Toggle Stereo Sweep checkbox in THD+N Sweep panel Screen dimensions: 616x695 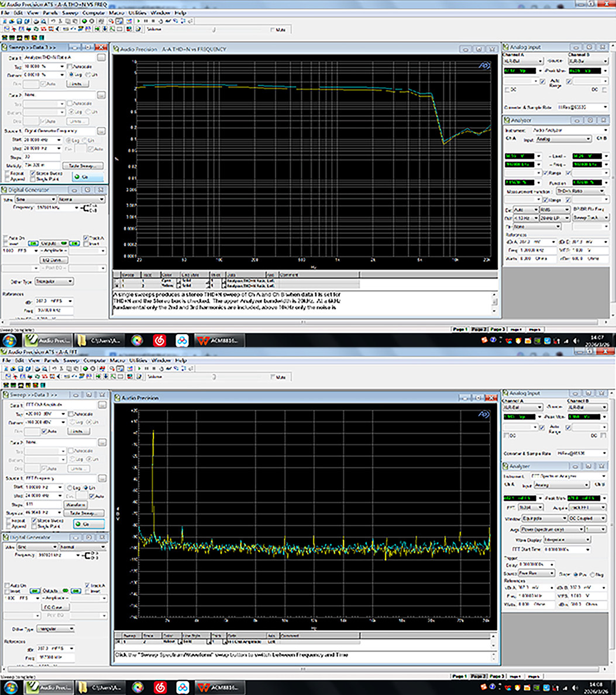click(33, 173)
